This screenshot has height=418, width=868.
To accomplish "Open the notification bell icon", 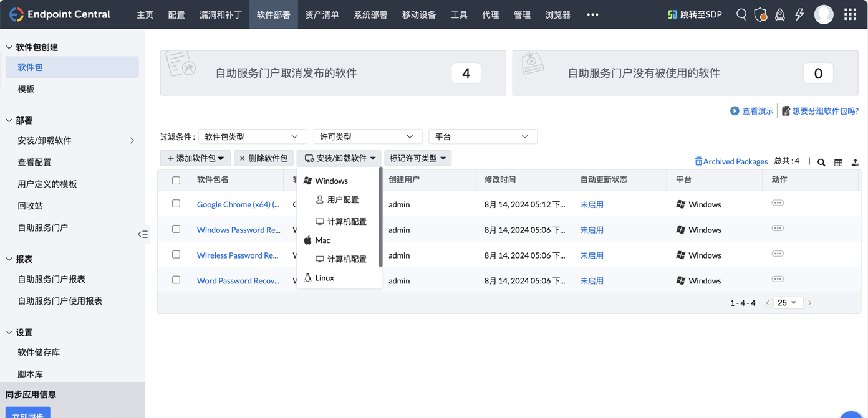I will tap(780, 14).
